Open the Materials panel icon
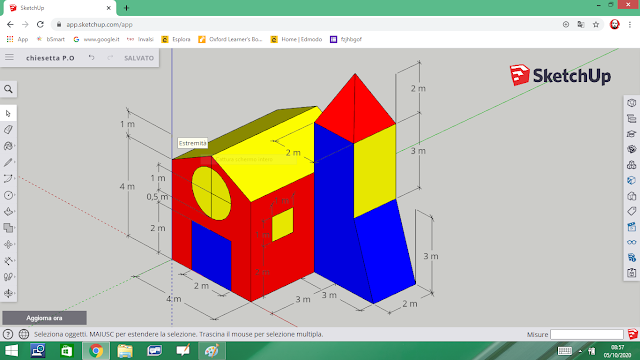 pyautogui.click(x=631, y=149)
